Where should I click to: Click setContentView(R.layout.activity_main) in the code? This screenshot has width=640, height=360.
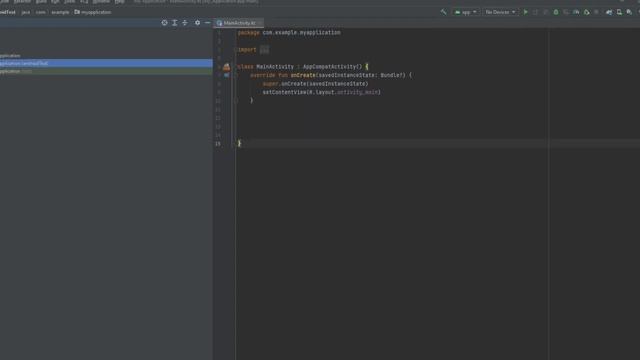coord(322,92)
